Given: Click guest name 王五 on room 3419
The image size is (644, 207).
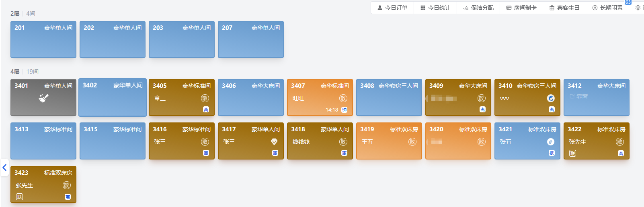Looking at the screenshot, I should (x=367, y=142).
